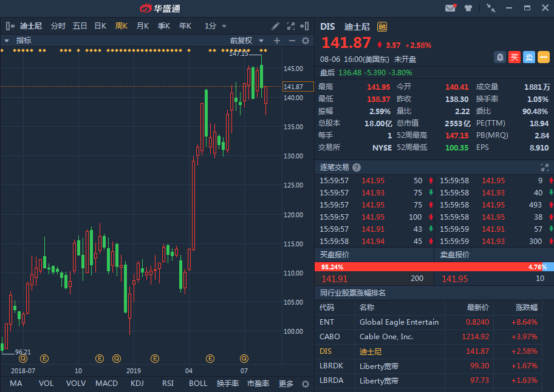Zoom out chart with minus icon
This screenshot has height=392, width=554.
(x=292, y=41)
